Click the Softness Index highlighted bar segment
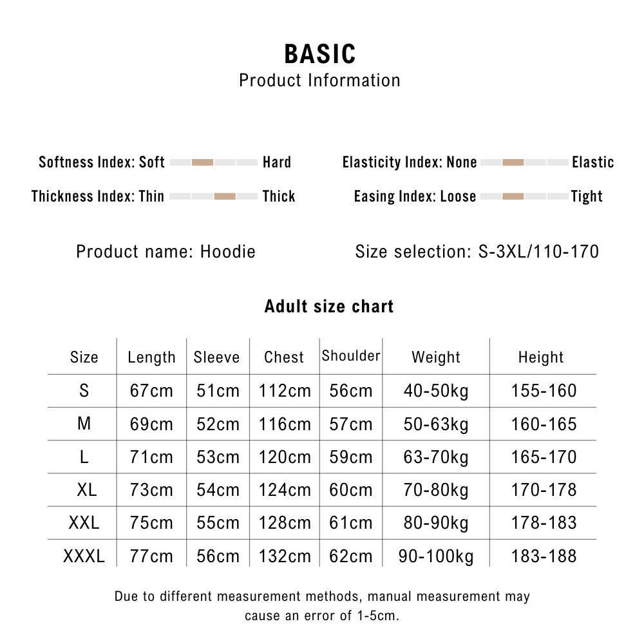Image resolution: width=644 pixels, height=644 pixels. click(202, 162)
